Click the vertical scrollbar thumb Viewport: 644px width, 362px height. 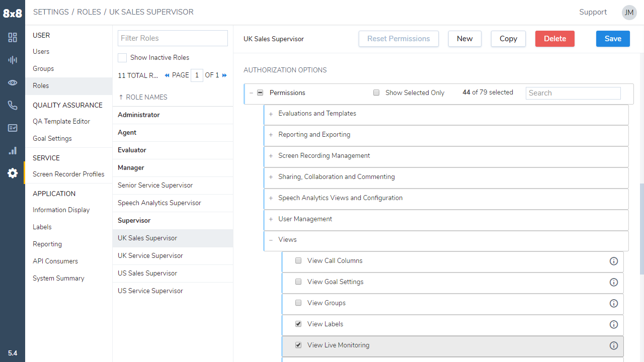coord(641,229)
